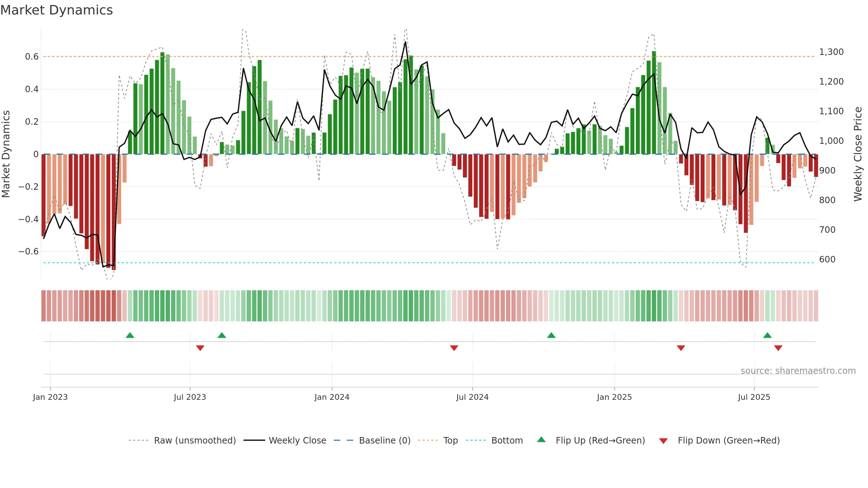
Task: Click the 1,000 price tick on the right axis
Action: tap(831, 141)
